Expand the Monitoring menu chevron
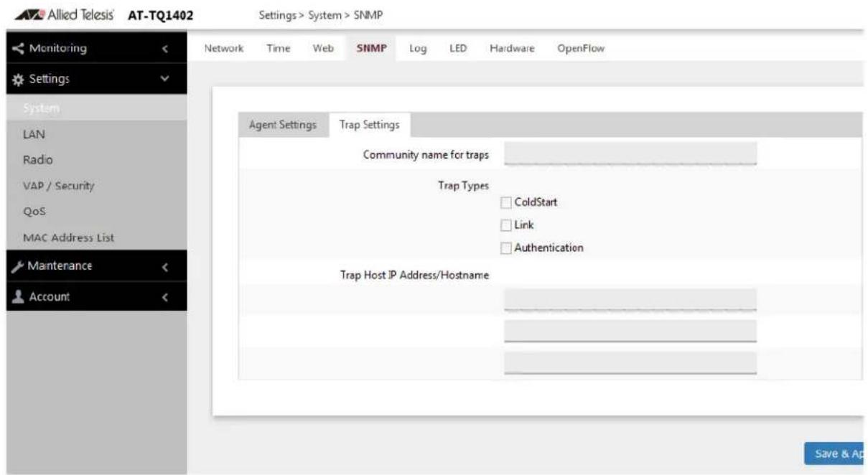The image size is (868, 475). tap(165, 50)
